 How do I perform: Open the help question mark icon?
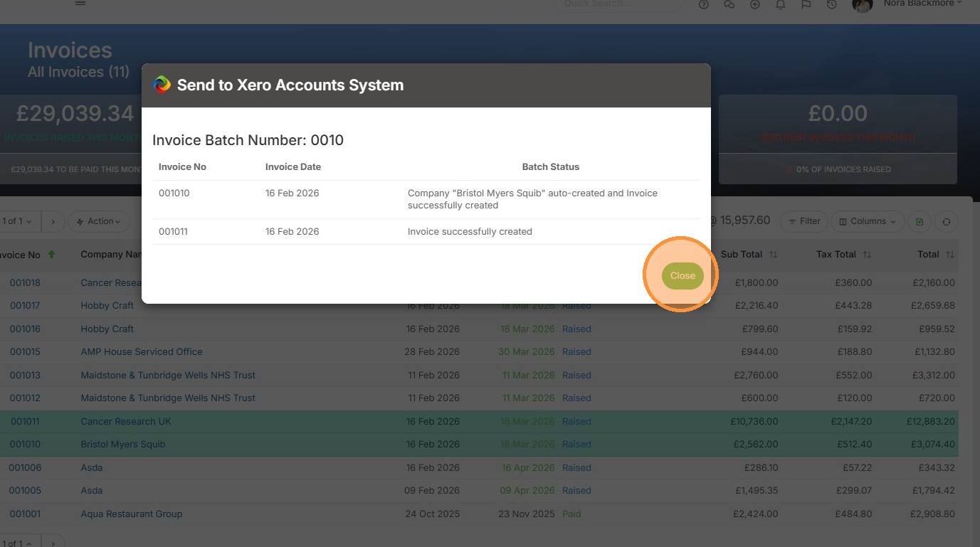[x=704, y=4]
